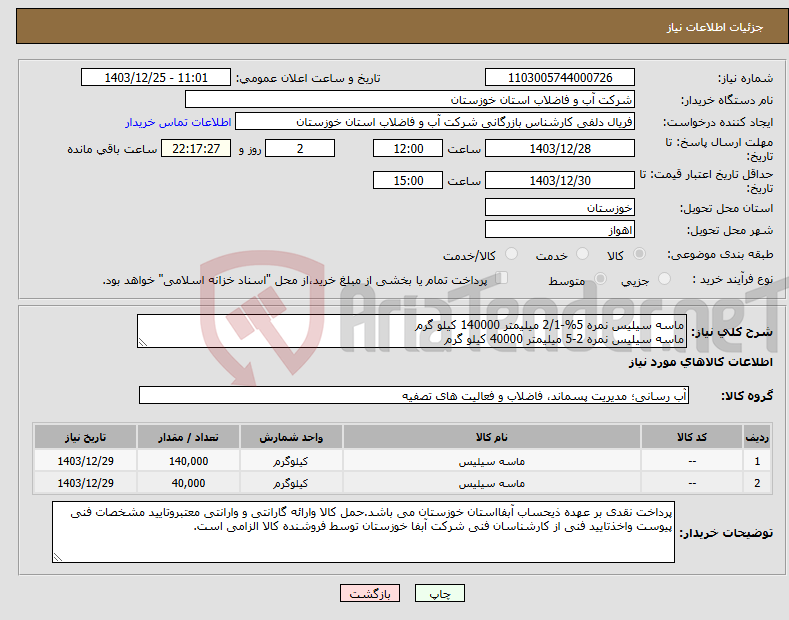Click the ردیف column header
The width and height of the screenshot is (789, 620).
pyautogui.click(x=757, y=437)
